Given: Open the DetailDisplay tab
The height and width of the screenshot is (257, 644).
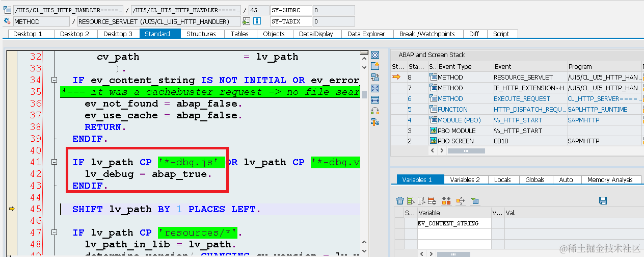Looking at the screenshot, I should coord(316,34).
